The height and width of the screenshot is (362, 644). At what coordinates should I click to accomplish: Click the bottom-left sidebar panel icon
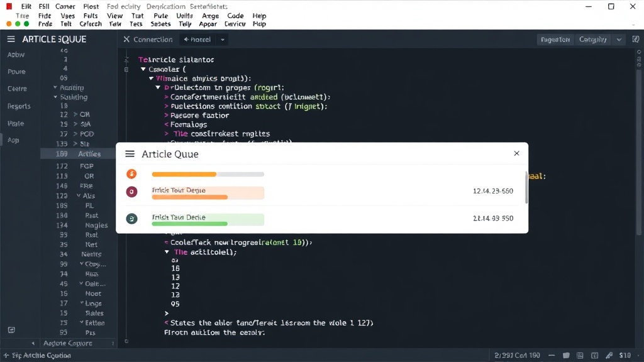tap(11, 330)
